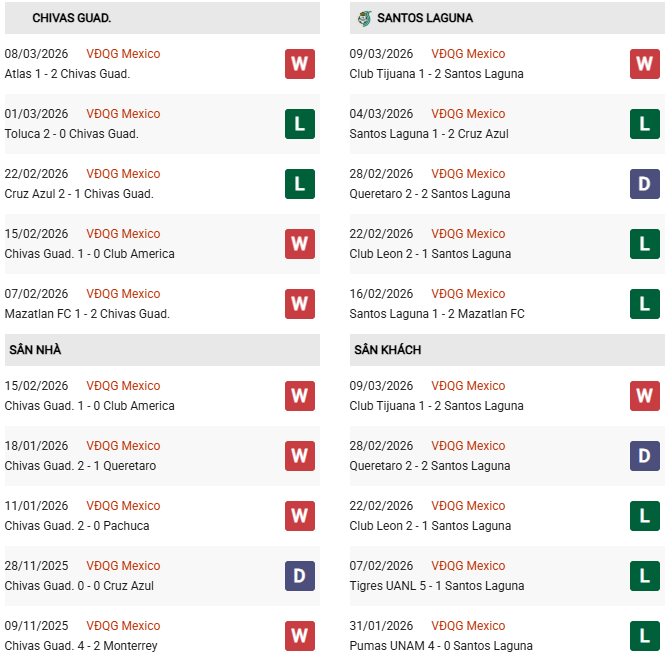The image size is (666, 658).
Task: Open Cruz Azul 2 - 1 Chivas match
Action: (x=79, y=194)
